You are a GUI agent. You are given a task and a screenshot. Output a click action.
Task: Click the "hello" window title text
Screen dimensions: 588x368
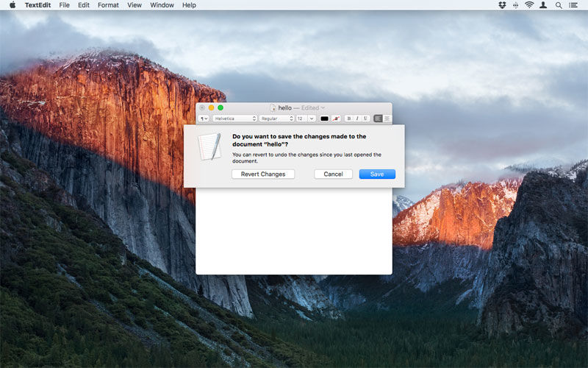284,107
